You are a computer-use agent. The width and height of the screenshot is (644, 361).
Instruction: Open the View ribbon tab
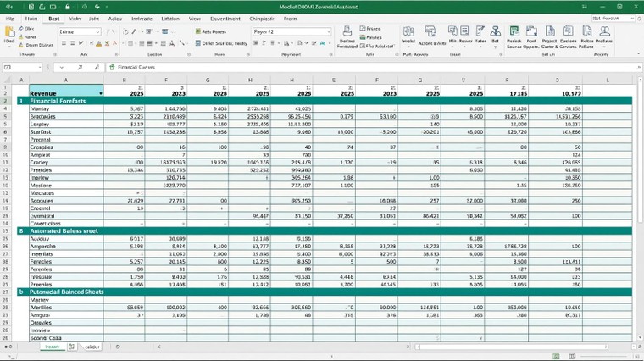coord(195,18)
